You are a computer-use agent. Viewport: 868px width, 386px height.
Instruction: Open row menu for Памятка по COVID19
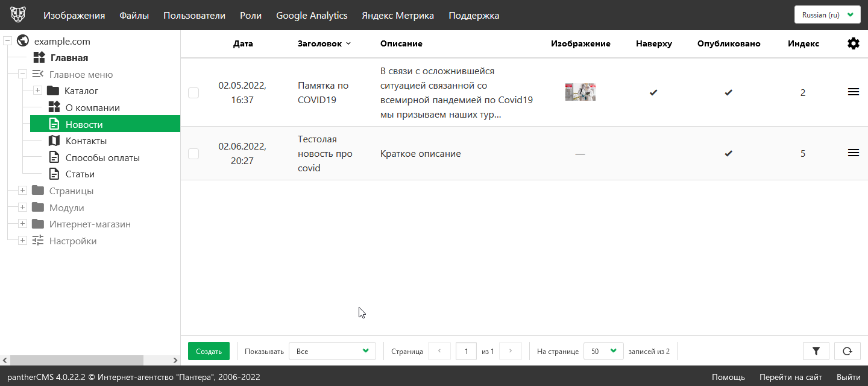pos(853,92)
